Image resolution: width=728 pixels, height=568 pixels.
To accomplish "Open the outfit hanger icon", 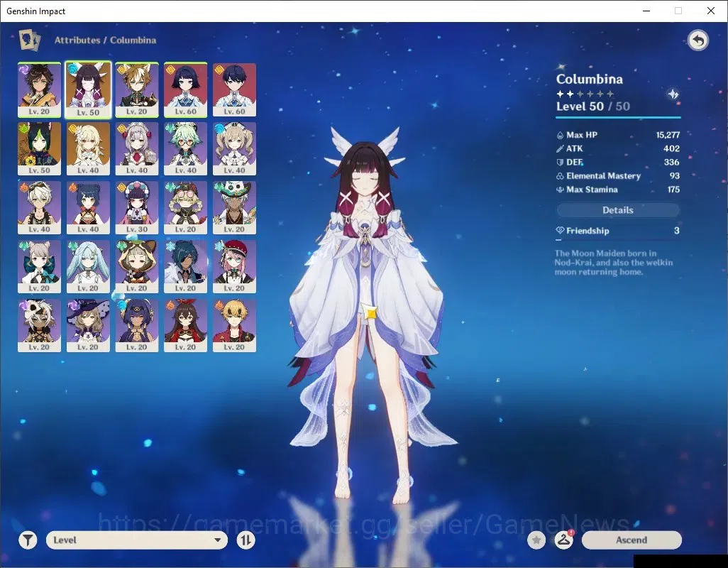I will pyautogui.click(x=563, y=540).
